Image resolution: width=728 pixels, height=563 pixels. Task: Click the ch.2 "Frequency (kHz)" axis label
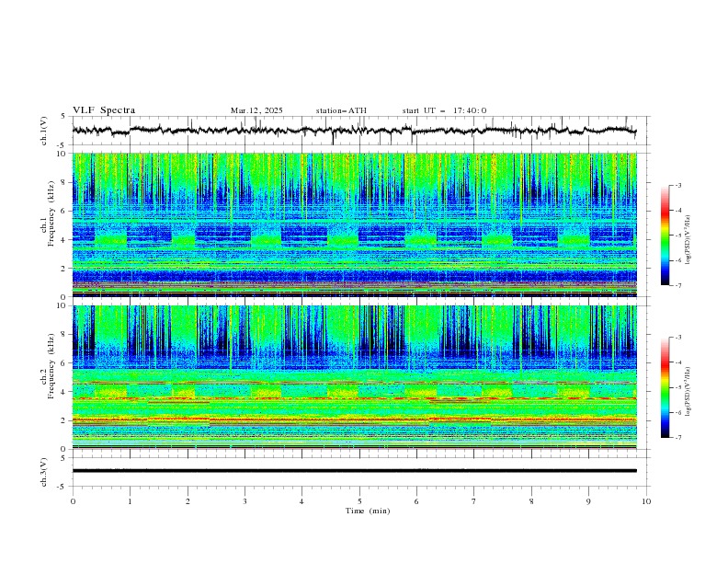51,365
